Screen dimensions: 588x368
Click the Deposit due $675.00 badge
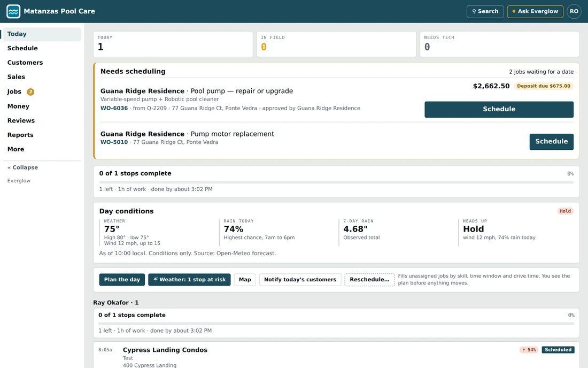544,86
